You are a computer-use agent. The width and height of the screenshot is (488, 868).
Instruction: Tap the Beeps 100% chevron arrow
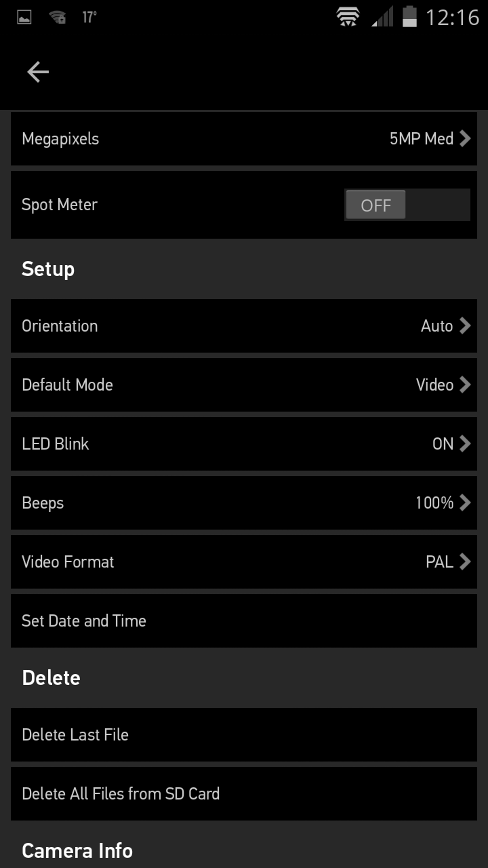[464, 502]
